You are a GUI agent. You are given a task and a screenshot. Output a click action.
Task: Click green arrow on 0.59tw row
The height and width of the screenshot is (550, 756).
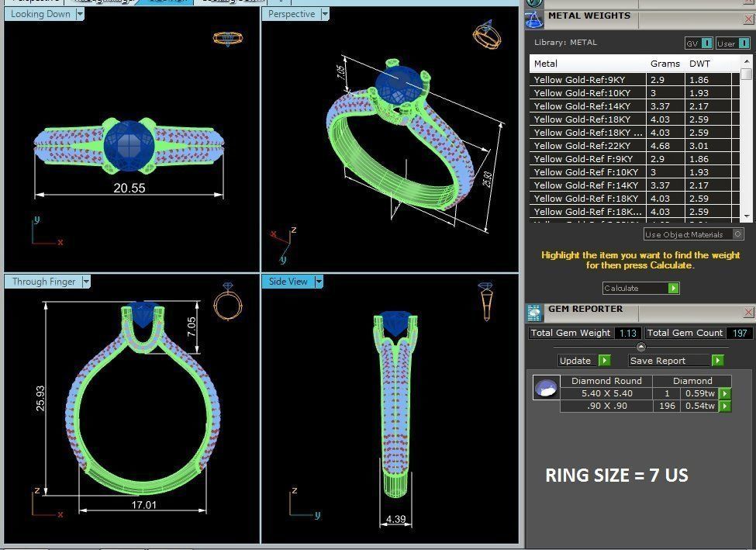[x=725, y=393]
